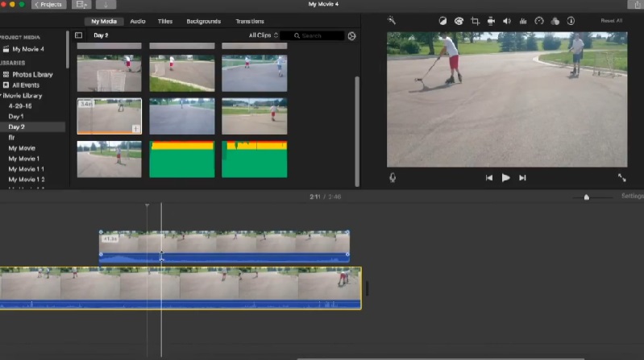This screenshot has width=644, height=360.
Task: Open the clip filter and audio effects tool
Action: click(555, 21)
